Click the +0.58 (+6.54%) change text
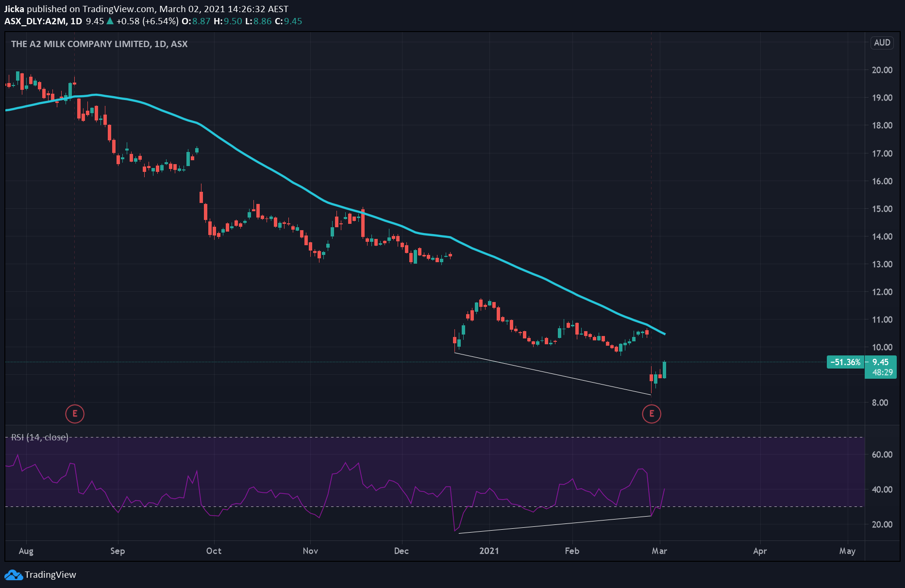 pyautogui.click(x=148, y=21)
